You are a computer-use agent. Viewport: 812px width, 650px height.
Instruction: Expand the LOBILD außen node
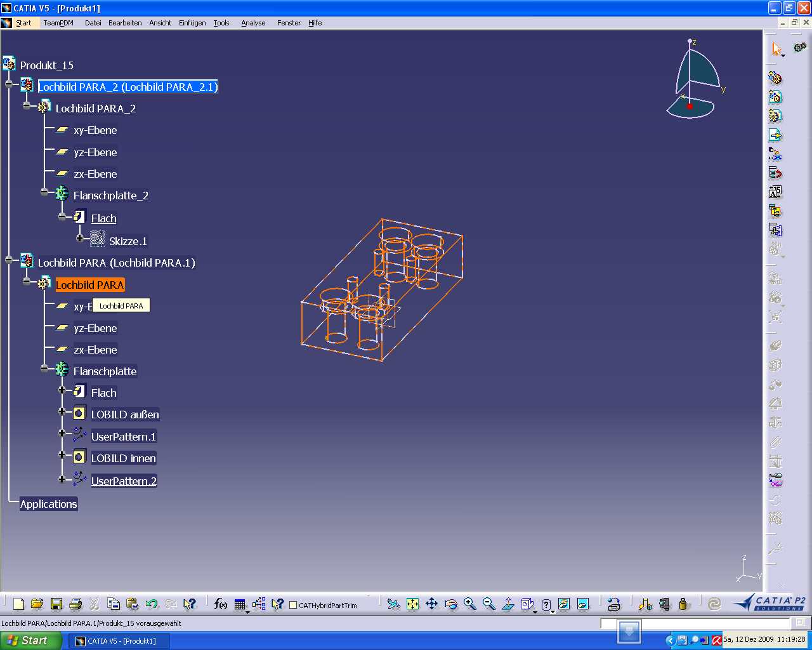(x=62, y=411)
